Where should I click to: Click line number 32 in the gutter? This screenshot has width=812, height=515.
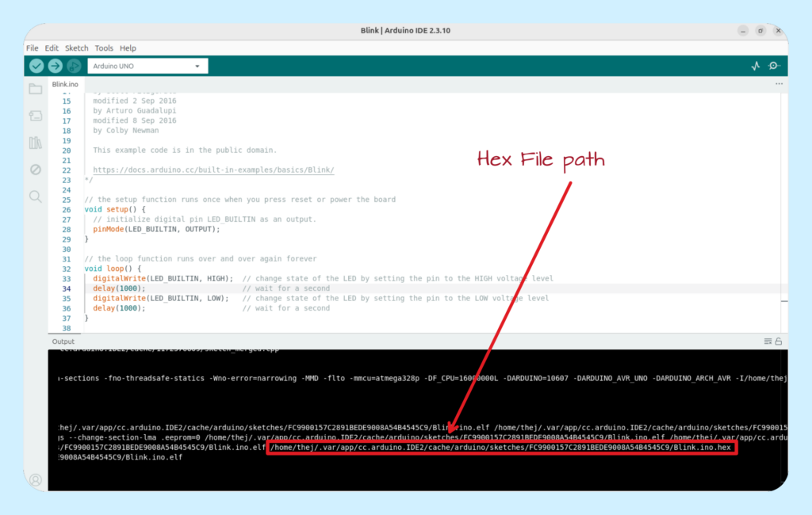[x=67, y=269]
